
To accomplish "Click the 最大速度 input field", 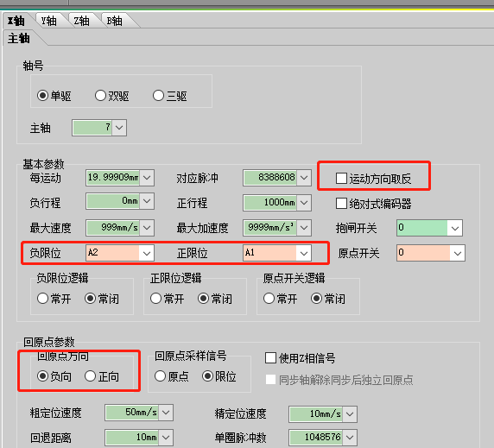I will pos(113,228).
